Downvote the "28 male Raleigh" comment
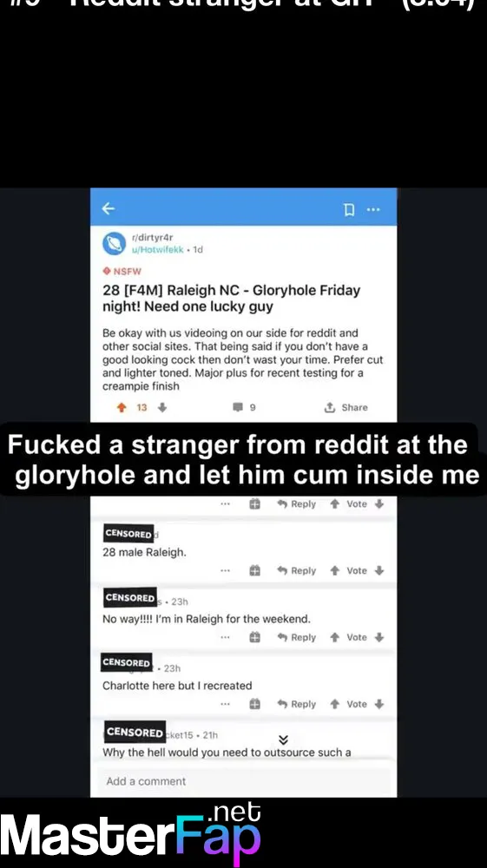 (379, 571)
